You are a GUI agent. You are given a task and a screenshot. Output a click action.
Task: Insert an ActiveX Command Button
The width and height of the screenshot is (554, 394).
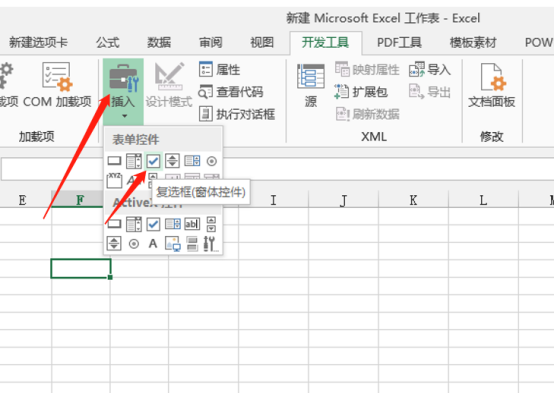pyautogui.click(x=114, y=224)
